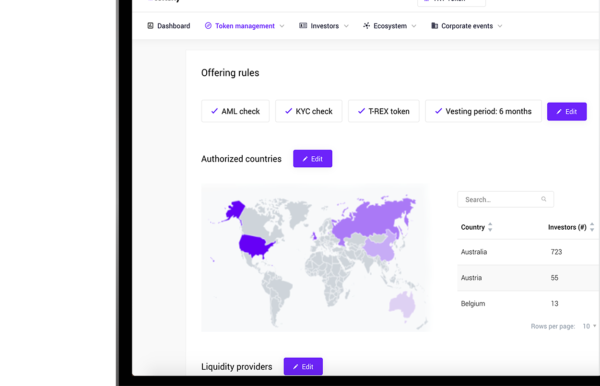600x386 pixels.
Task: Expand the Token management dropdown chevron
Action: pos(282,26)
